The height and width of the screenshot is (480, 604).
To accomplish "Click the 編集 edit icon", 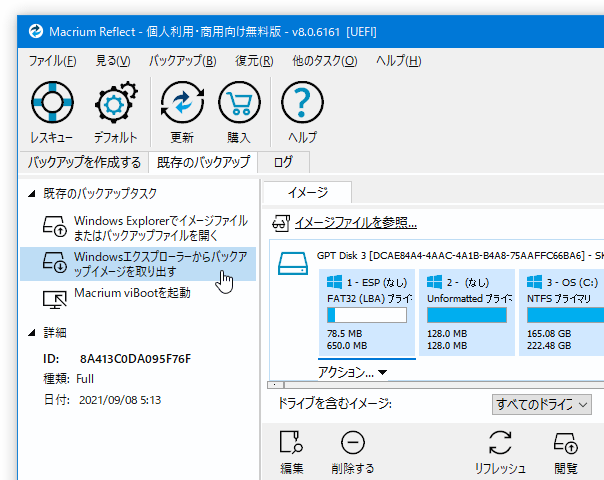I will click(291, 442).
